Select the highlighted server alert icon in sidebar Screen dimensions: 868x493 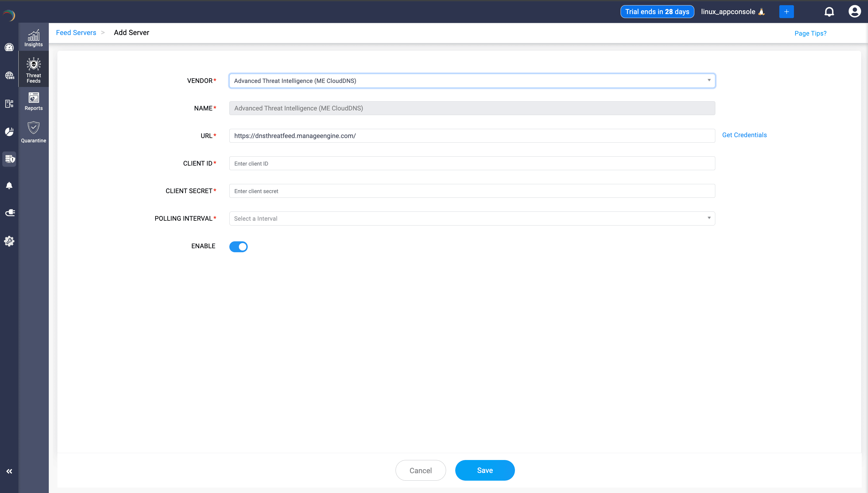pyautogui.click(x=9, y=159)
